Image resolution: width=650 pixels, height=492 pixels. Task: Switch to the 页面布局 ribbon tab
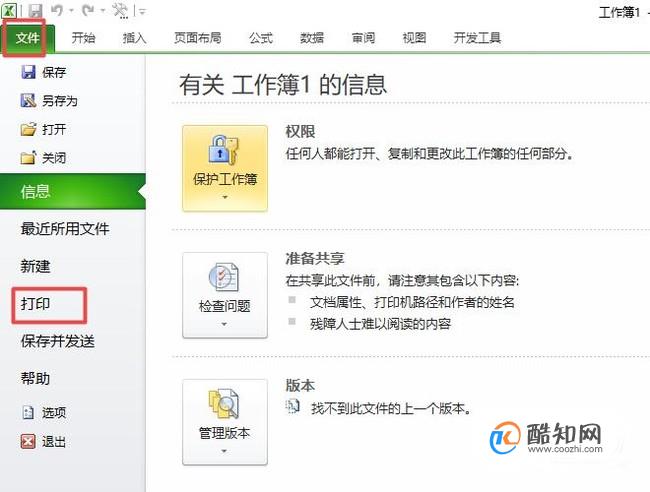click(198, 38)
